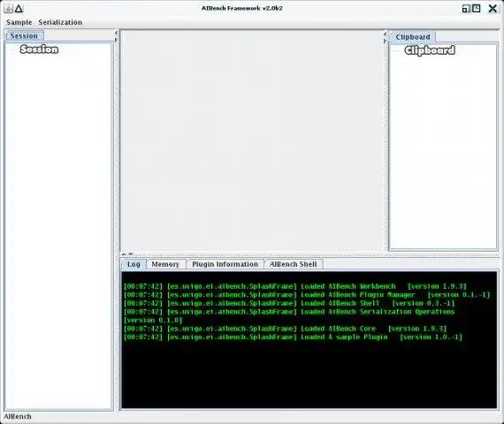Click log line 'Loaded AIBench Serialization Operations'
The height and width of the screenshot is (424, 504).
click(x=289, y=312)
